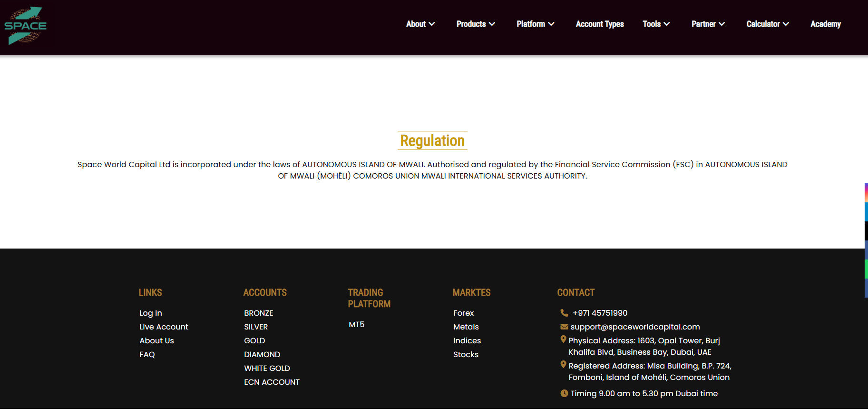Follow the Log In footer link
Image resolution: width=868 pixels, height=409 pixels.
click(151, 313)
